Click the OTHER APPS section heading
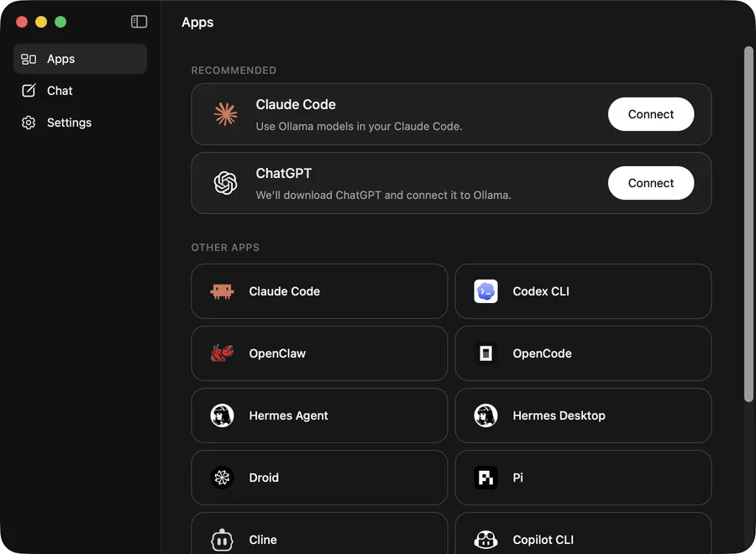The height and width of the screenshot is (554, 756). 225,247
